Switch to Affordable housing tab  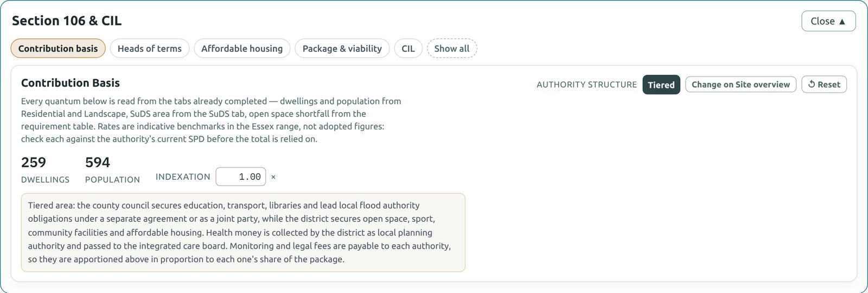click(242, 49)
